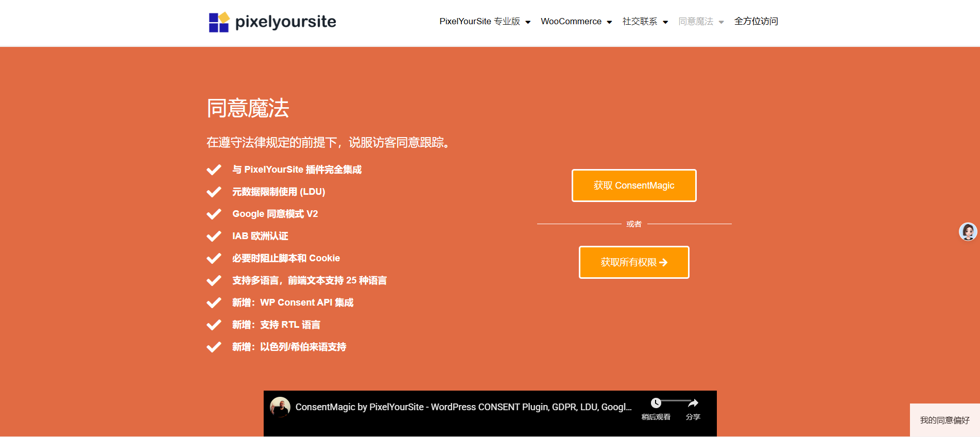Open the 同意魔法 navigation menu
This screenshot has width=980, height=437.
click(x=700, y=22)
